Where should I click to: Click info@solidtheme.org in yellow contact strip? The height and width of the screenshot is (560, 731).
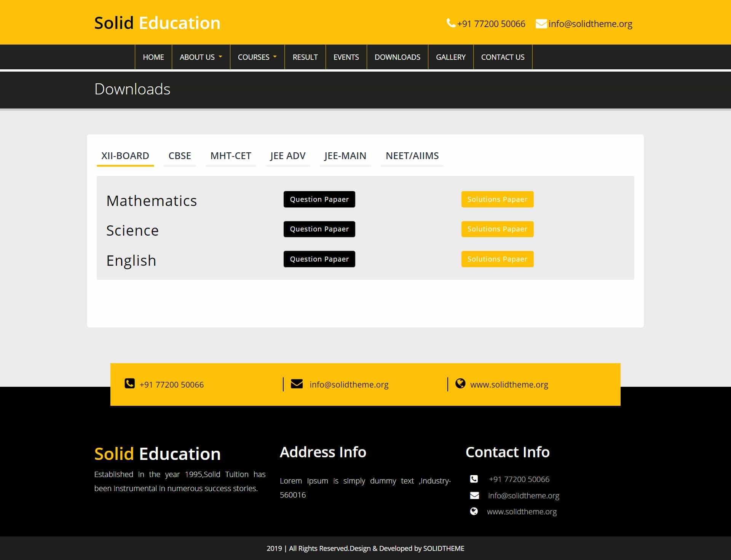349,385
